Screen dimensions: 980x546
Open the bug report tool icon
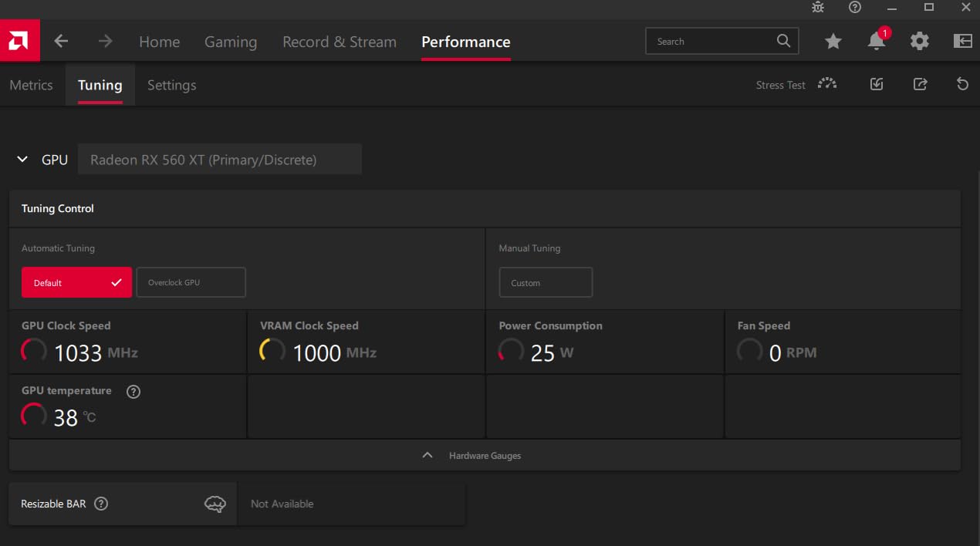pos(818,8)
